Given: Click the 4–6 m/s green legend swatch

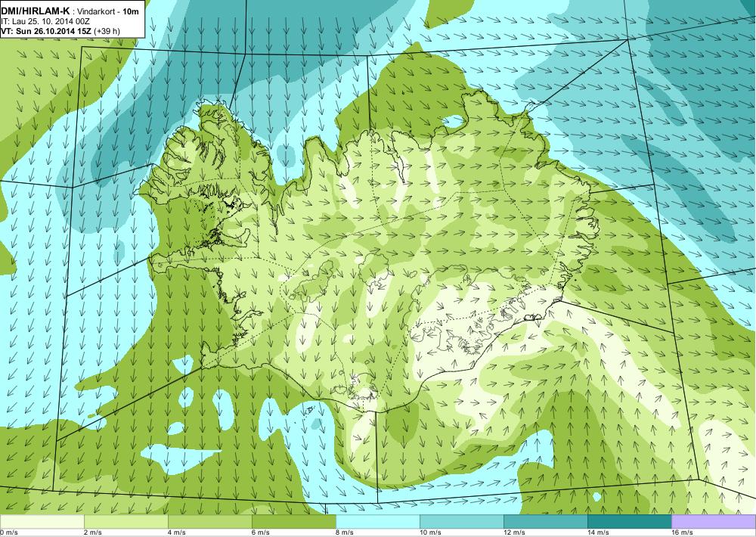Looking at the screenshot, I should point(210,522).
